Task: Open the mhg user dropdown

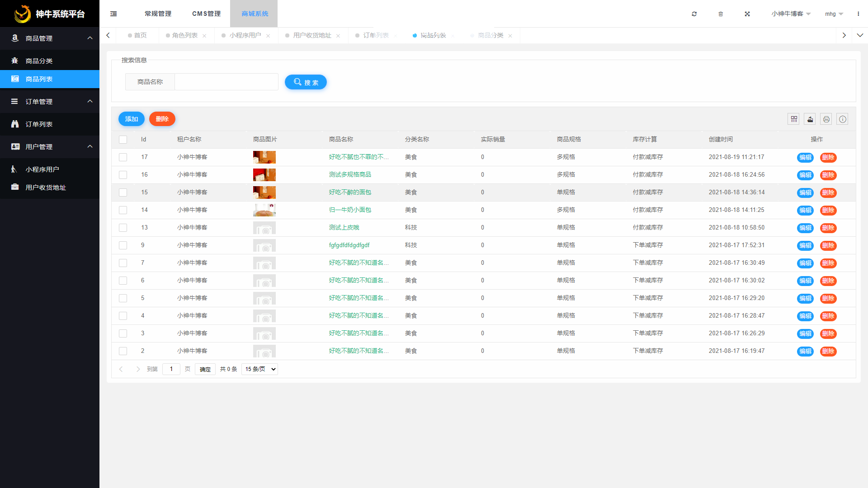Action: coord(834,14)
